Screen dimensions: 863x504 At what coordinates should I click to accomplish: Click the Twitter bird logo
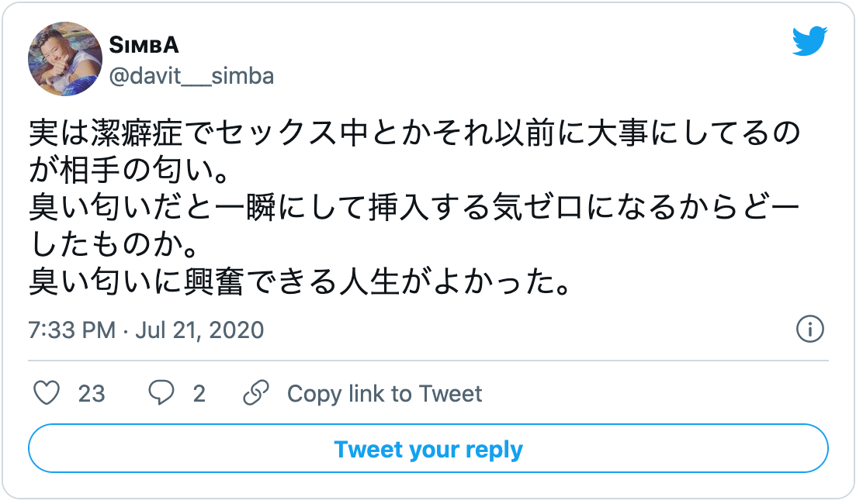pos(809,40)
